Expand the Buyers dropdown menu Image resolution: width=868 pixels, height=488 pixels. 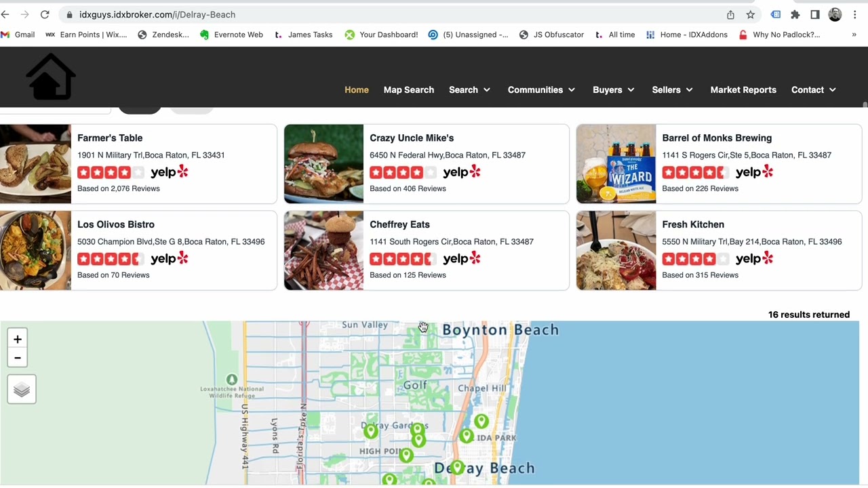tap(614, 89)
